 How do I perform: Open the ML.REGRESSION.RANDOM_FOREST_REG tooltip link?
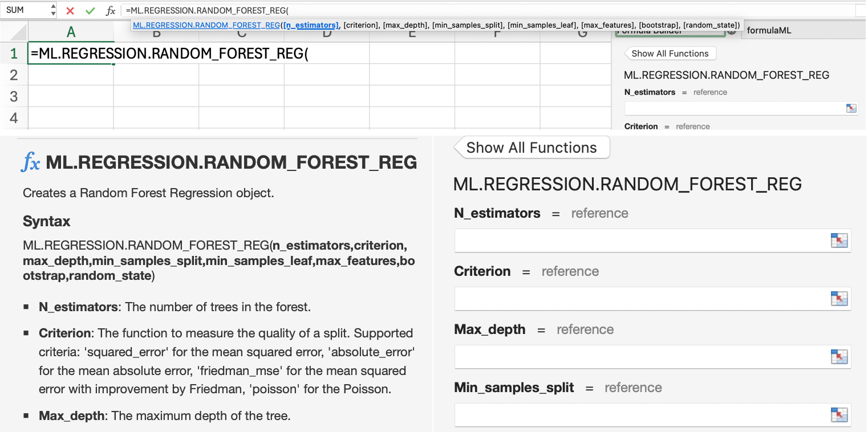click(206, 25)
